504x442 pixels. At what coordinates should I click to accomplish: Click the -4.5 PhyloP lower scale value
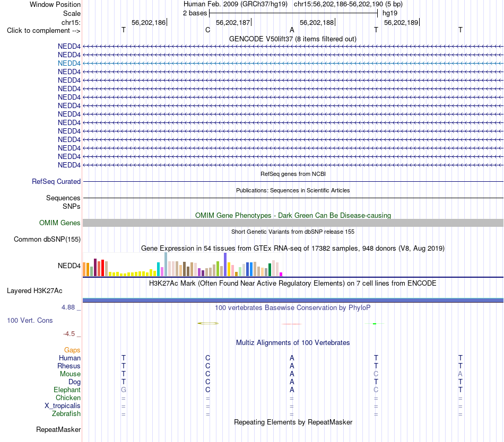[x=69, y=334]
